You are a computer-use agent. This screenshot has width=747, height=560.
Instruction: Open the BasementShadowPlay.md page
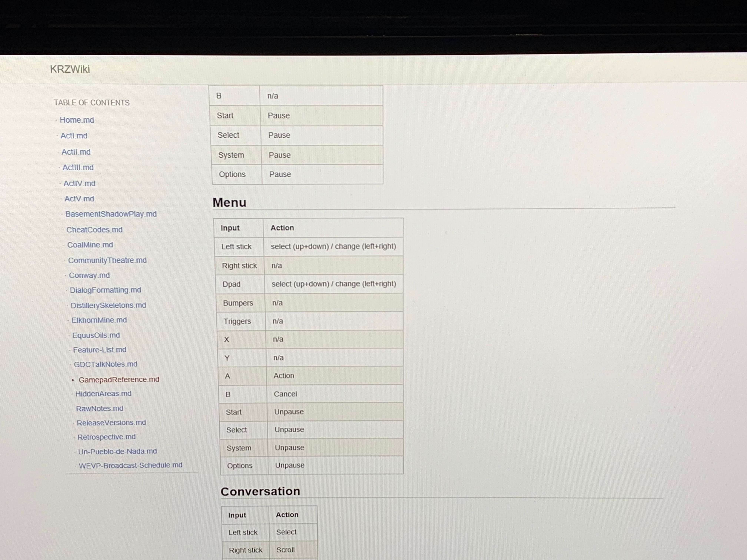tap(111, 214)
